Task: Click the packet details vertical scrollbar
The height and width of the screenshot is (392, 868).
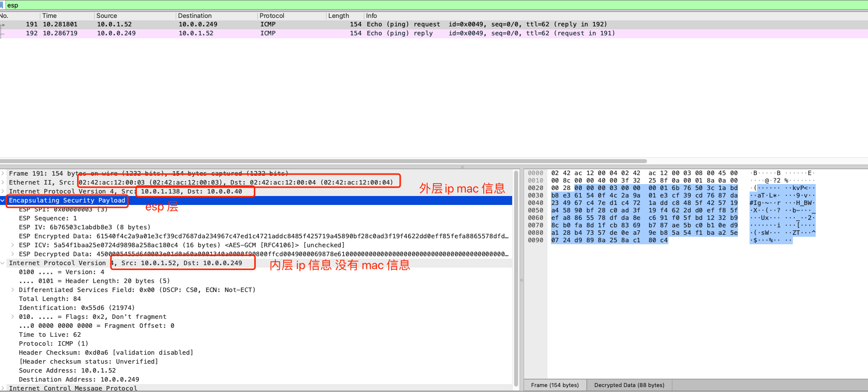Action: pos(516,279)
